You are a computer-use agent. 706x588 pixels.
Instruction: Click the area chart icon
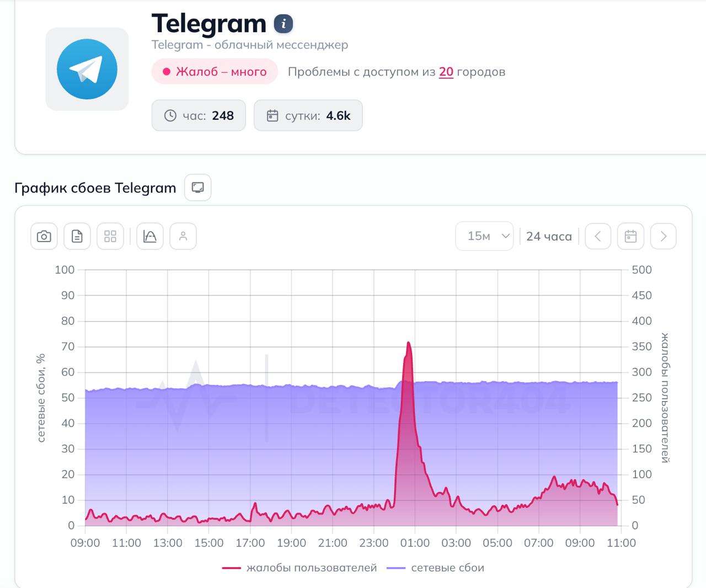pyautogui.click(x=150, y=237)
